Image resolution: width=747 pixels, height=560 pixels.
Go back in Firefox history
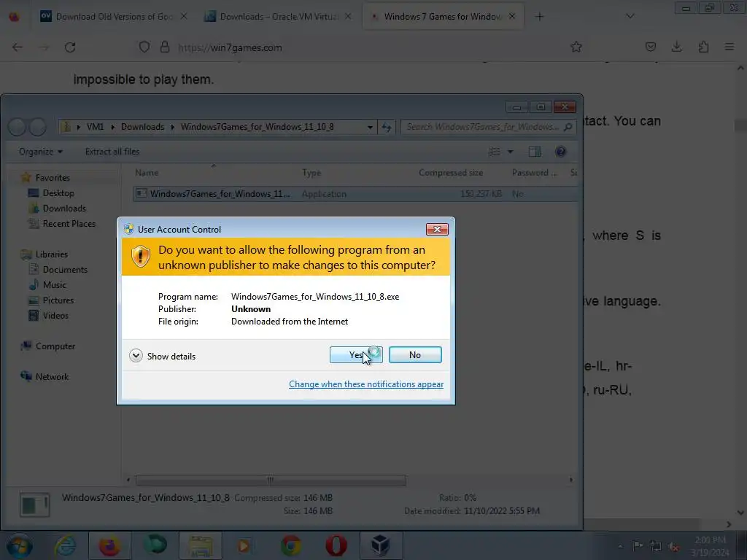pyautogui.click(x=18, y=47)
